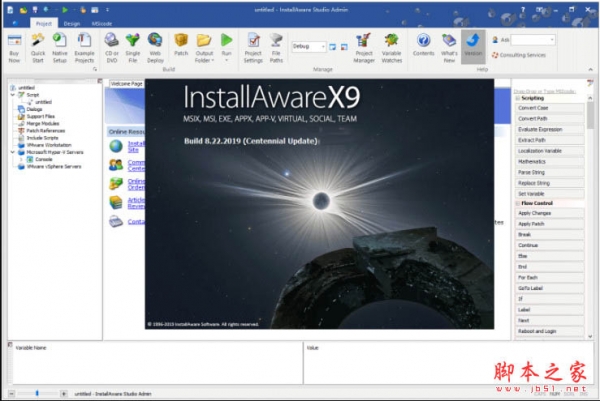
Task: Select the Welcome Page tab
Action: point(127,84)
